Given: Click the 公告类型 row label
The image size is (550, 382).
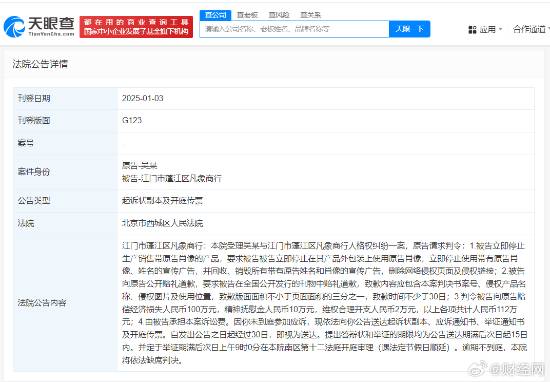Looking at the screenshot, I should pyautogui.click(x=34, y=201).
